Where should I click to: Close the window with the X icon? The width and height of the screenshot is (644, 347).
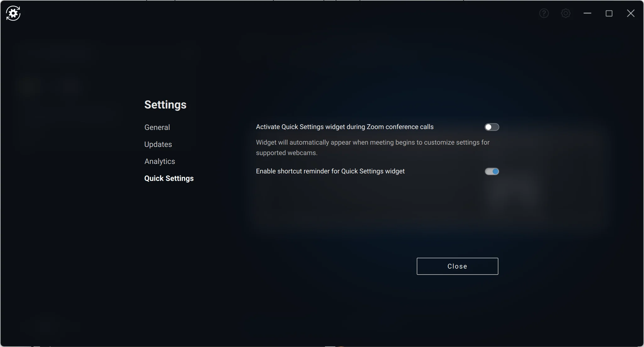[631, 13]
